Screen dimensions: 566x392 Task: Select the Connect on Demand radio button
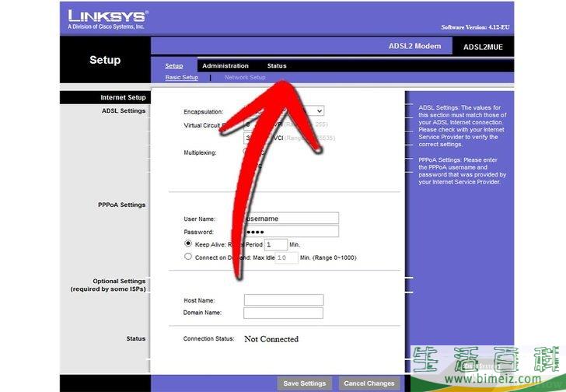tap(188, 257)
